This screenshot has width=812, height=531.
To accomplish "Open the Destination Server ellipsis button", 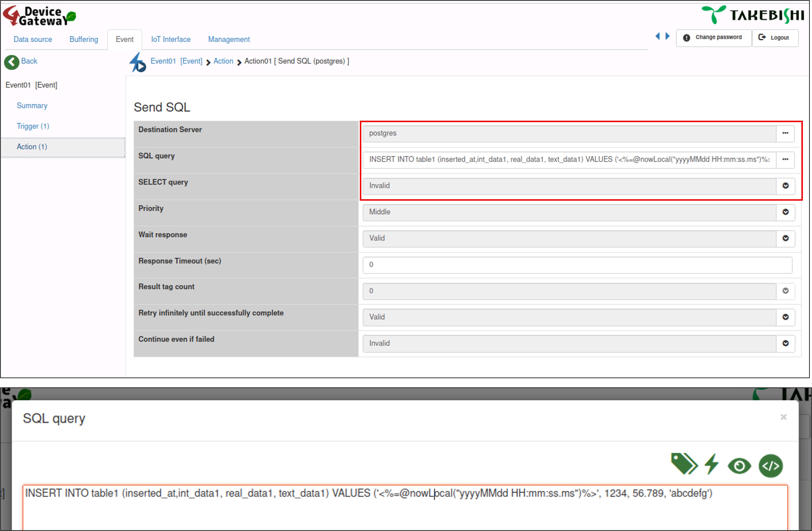I will pyautogui.click(x=785, y=134).
